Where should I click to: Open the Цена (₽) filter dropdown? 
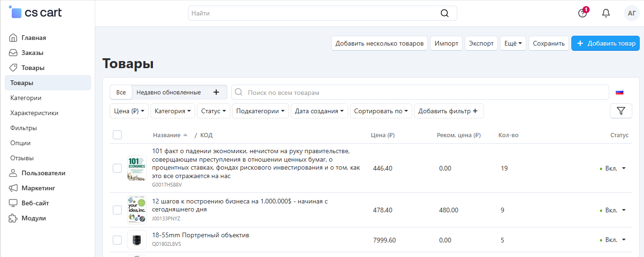[x=129, y=111]
